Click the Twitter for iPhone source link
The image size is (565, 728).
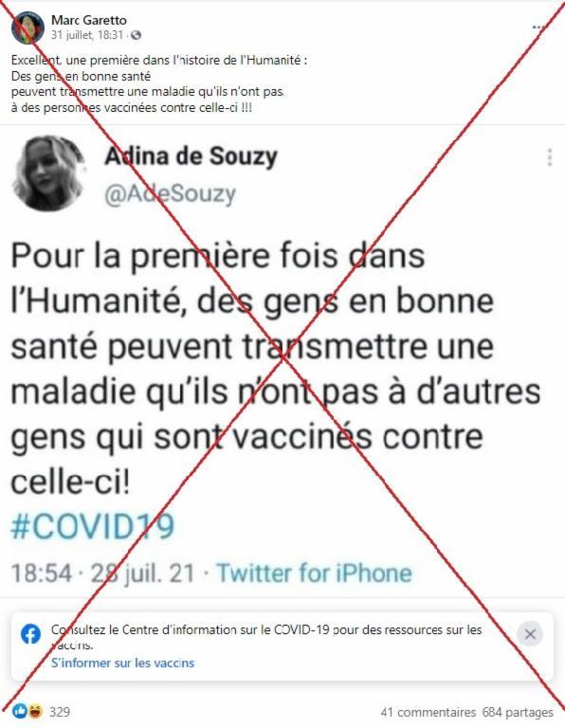pos(315,573)
